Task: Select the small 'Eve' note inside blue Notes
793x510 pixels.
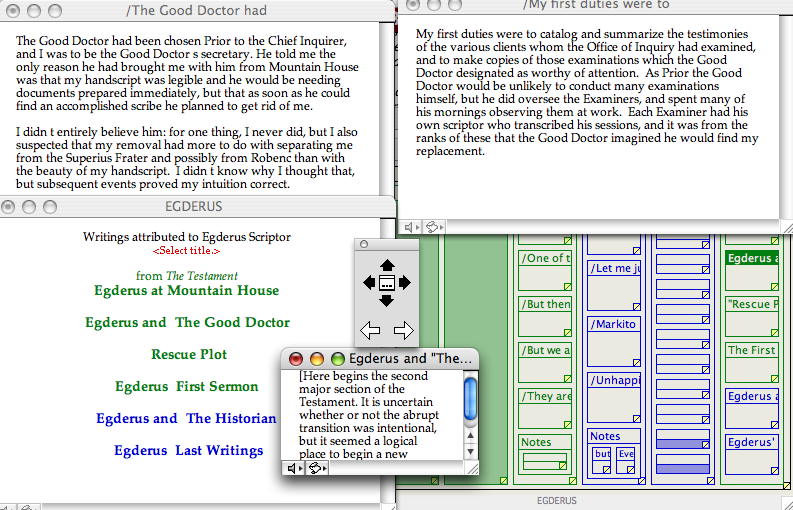Action: click(625, 460)
